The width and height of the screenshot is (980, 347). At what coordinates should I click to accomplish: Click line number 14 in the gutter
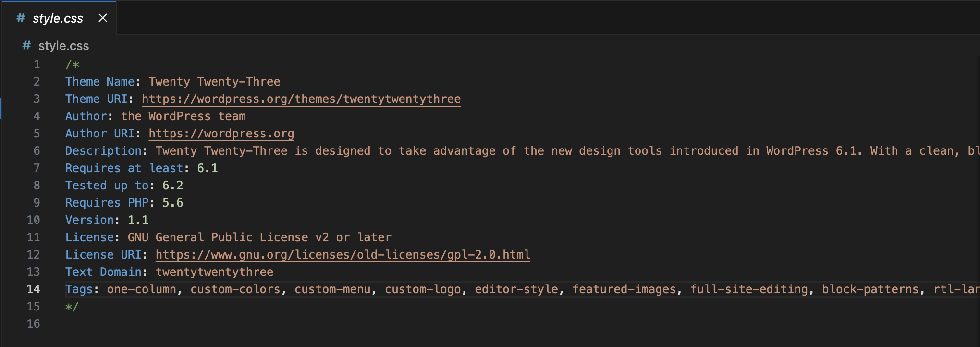(x=33, y=289)
